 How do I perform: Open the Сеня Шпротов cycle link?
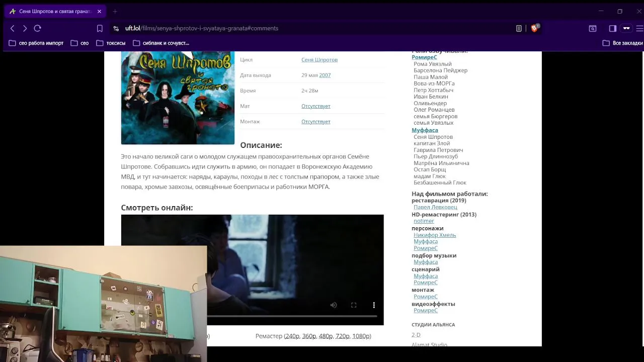[319, 60]
